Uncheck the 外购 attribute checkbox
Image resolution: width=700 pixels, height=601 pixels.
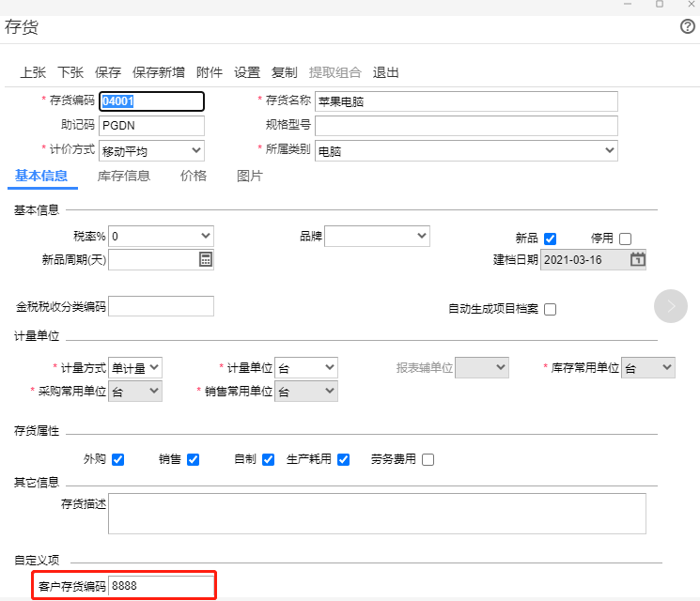[x=117, y=459]
